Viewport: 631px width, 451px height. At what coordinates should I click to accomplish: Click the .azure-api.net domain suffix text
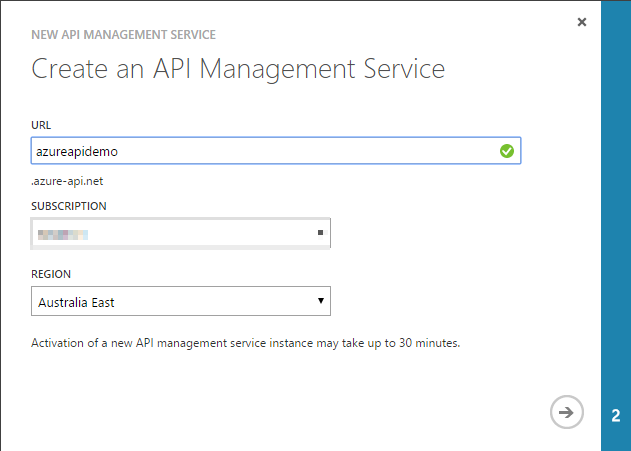pos(67,181)
